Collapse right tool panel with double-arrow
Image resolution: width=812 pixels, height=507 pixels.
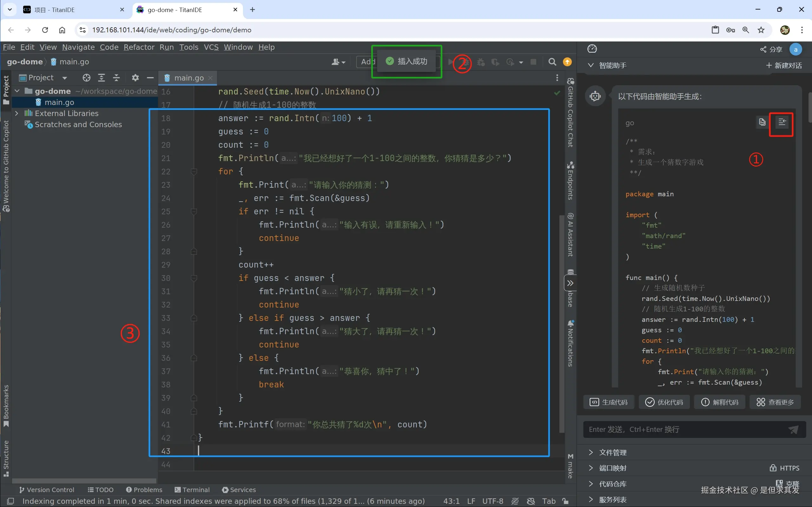(x=570, y=283)
